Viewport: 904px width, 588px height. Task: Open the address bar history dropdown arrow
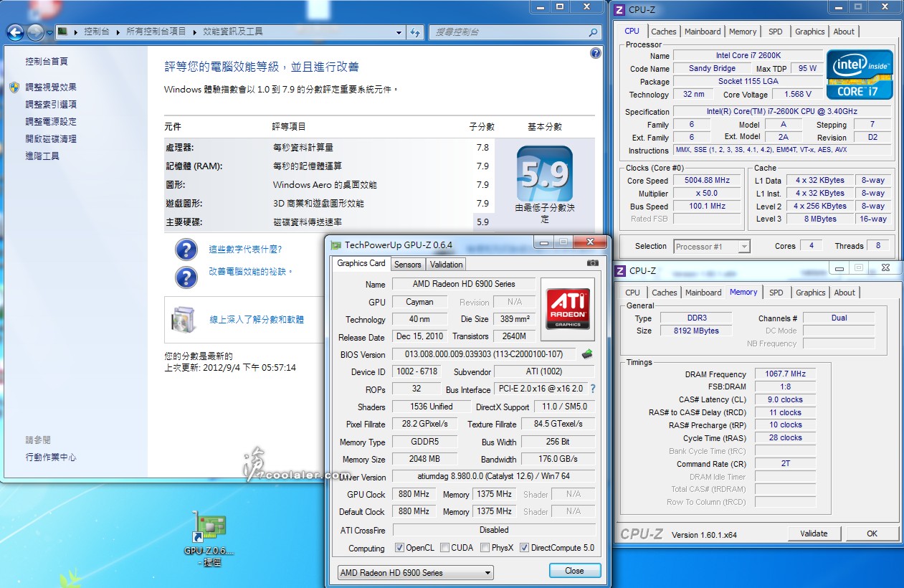point(399,32)
